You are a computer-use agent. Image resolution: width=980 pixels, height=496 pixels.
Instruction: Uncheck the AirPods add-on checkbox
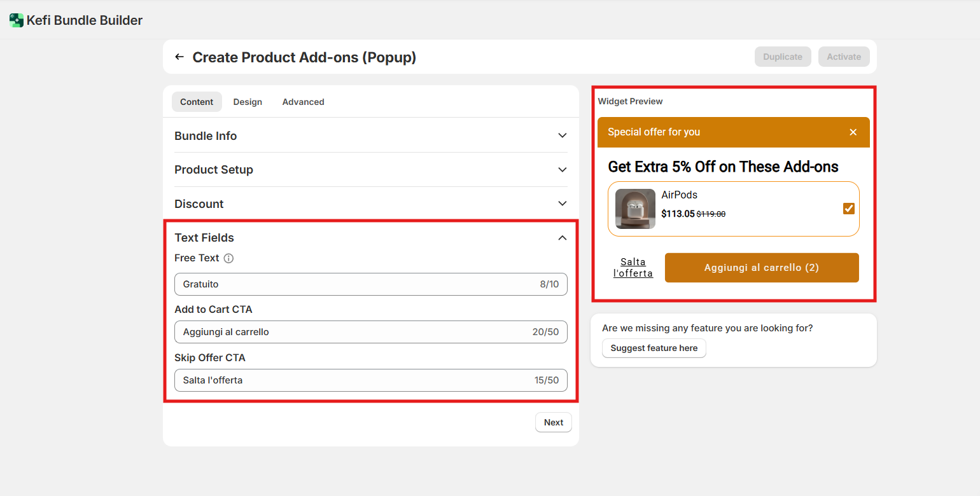(x=848, y=209)
